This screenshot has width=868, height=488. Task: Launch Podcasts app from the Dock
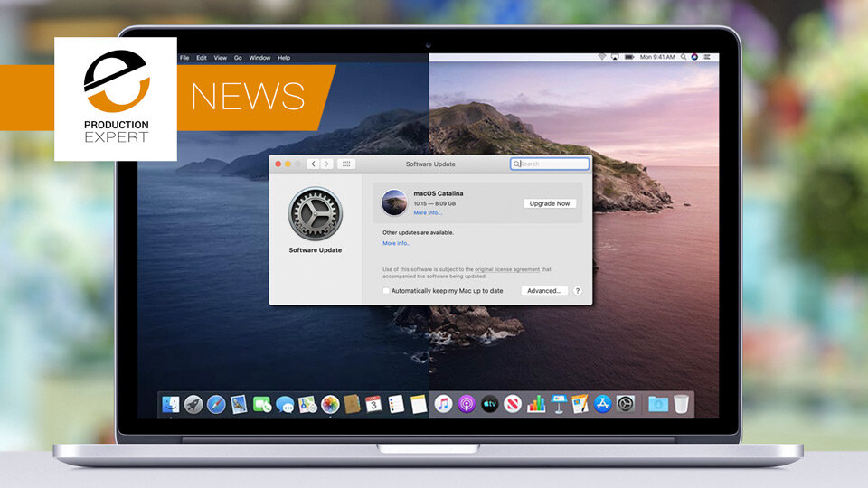coord(467,405)
